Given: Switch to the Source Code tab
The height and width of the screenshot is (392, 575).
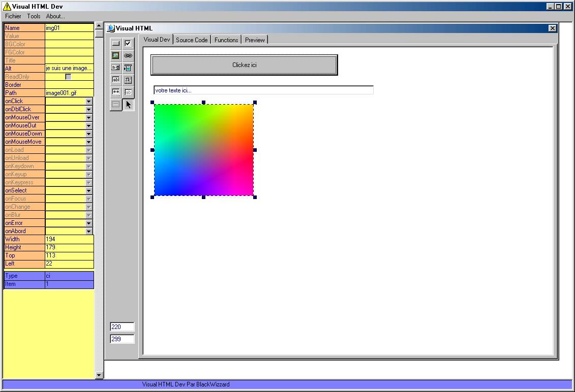Looking at the screenshot, I should point(192,40).
